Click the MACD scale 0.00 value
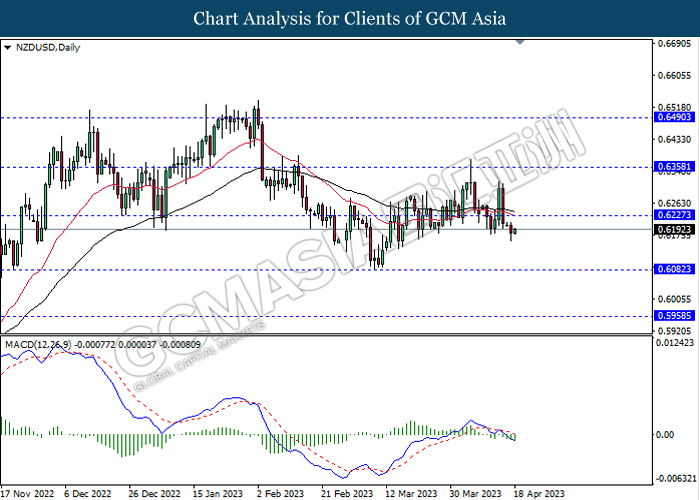The height and width of the screenshot is (500, 700). pyautogui.click(x=666, y=434)
